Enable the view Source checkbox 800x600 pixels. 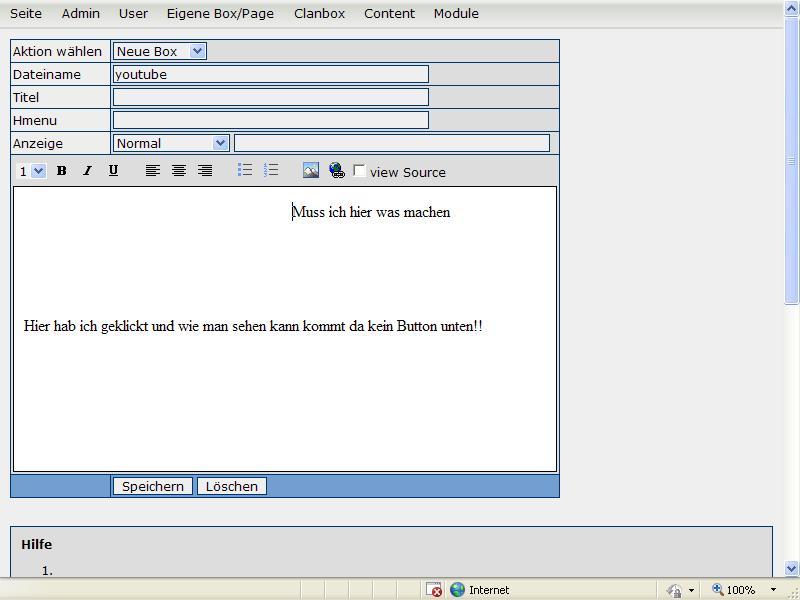(359, 171)
